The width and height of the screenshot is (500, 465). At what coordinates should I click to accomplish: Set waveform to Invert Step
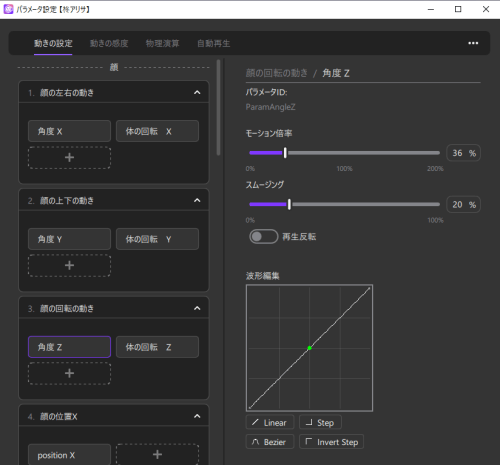331,442
